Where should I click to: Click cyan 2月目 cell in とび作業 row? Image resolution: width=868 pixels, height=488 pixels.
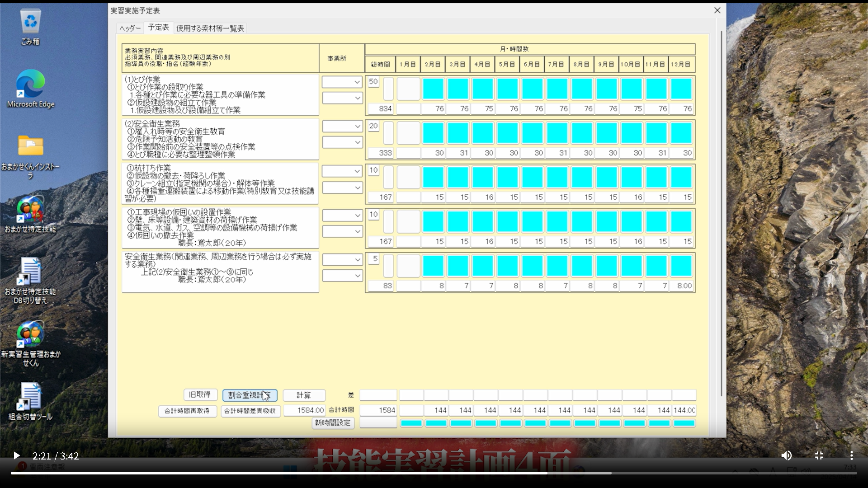(433, 89)
